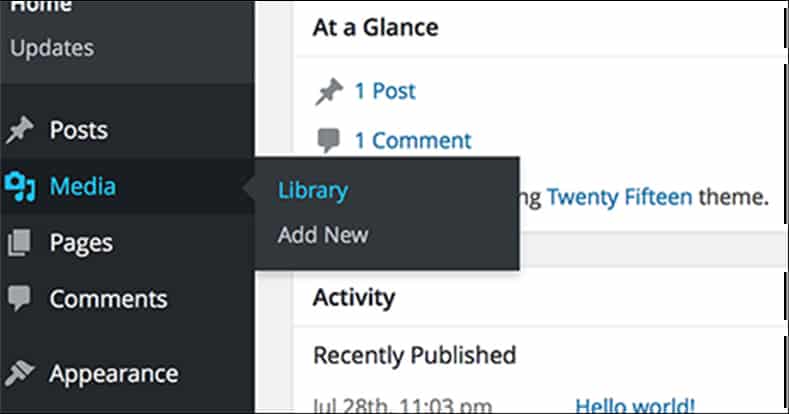The width and height of the screenshot is (789, 414).
Task: Click the Posts pushpin icon in sidebar
Action: pyautogui.click(x=20, y=130)
